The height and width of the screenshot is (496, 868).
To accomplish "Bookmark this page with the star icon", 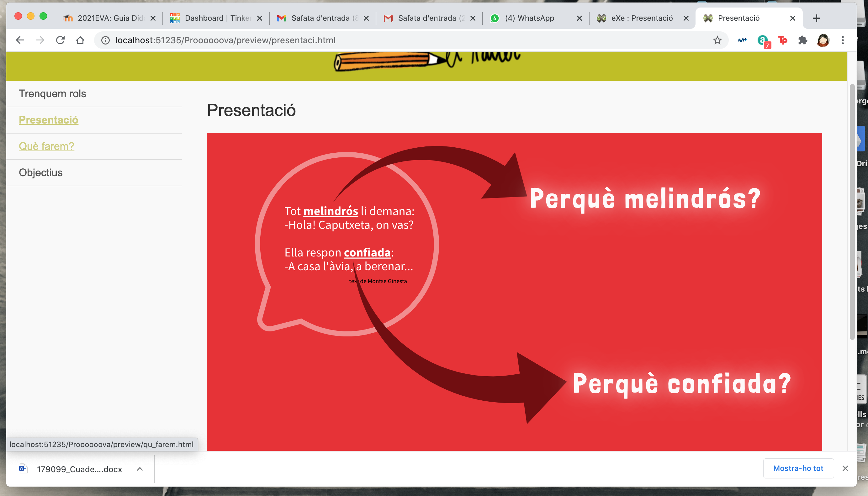I will click(x=717, y=40).
